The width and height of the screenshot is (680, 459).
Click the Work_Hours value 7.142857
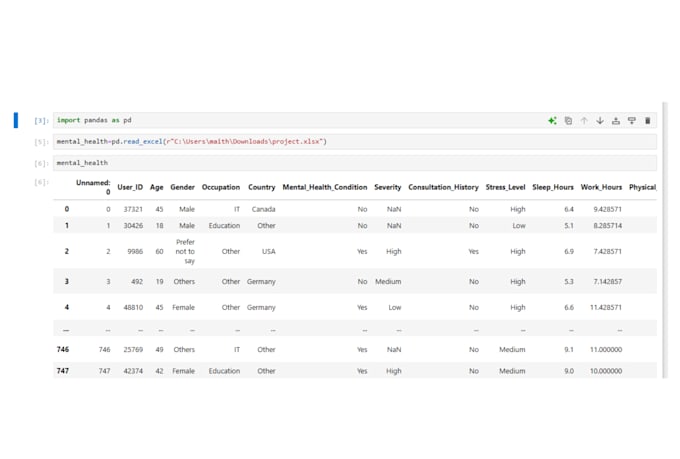608,282
